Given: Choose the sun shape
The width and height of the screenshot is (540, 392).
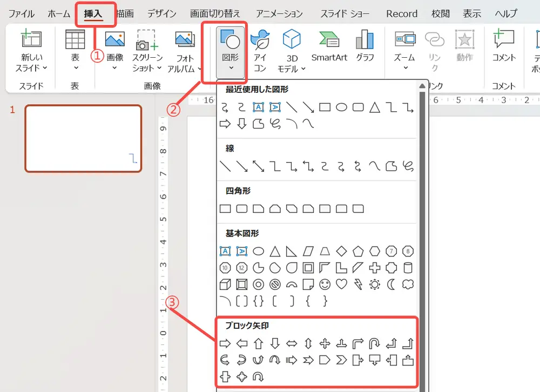Looking at the screenshot, I should [375, 285].
